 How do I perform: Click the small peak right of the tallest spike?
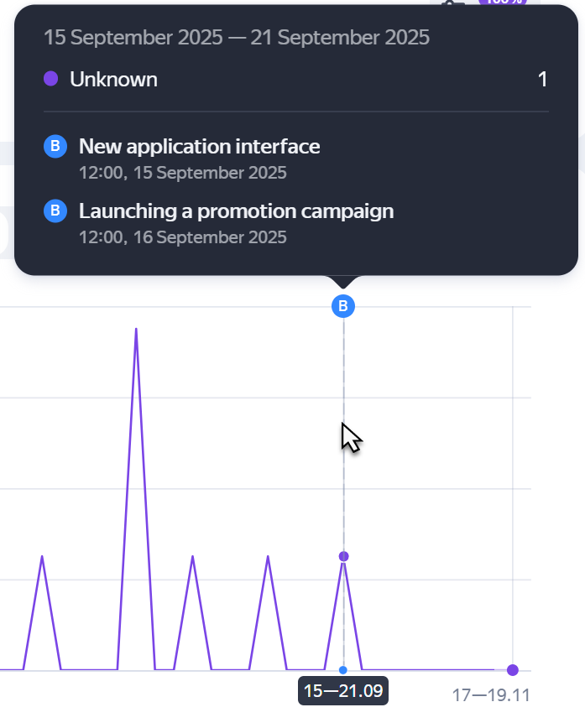point(193,557)
